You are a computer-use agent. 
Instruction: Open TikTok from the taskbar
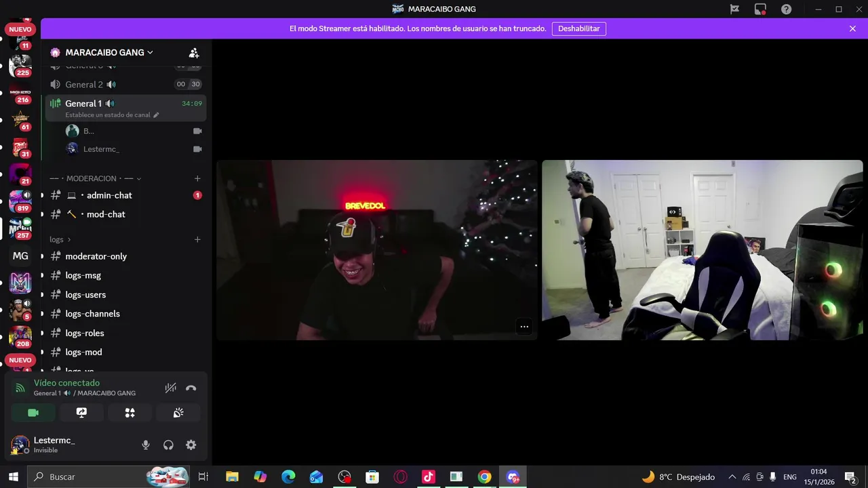tap(428, 476)
